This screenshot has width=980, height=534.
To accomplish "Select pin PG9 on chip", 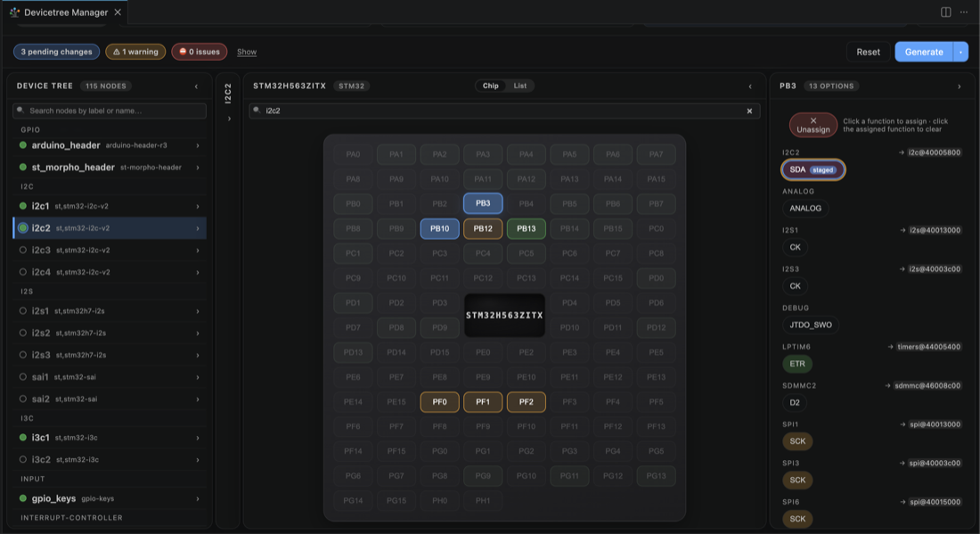I will (483, 476).
